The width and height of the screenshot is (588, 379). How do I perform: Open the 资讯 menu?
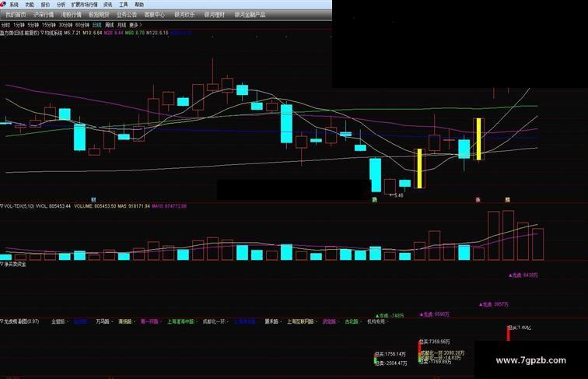point(107,5)
